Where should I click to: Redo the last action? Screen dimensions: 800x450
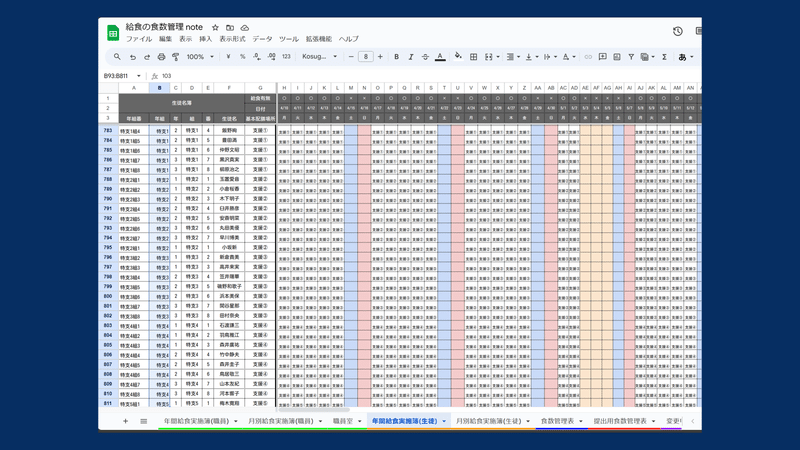point(147,57)
